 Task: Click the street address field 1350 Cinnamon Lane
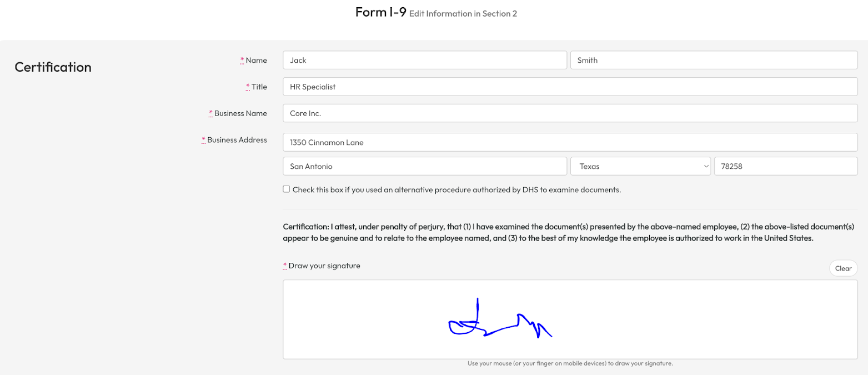click(x=570, y=142)
